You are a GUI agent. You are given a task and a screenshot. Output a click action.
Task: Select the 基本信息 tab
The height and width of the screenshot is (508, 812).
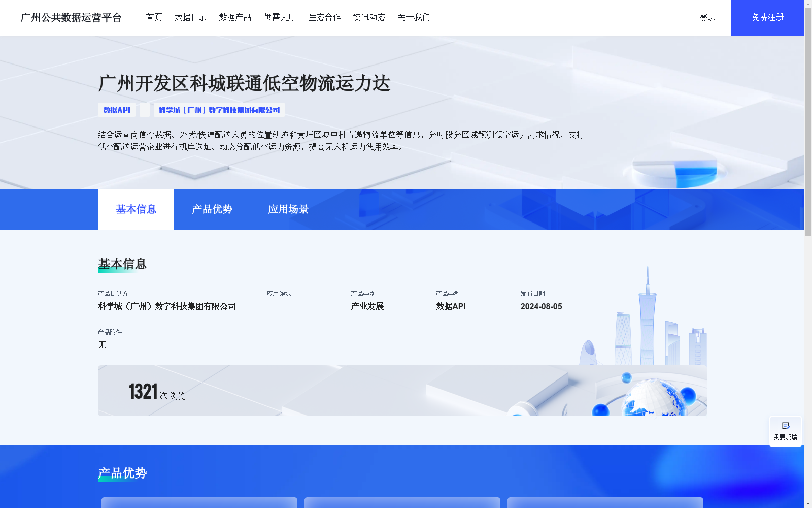(136, 209)
